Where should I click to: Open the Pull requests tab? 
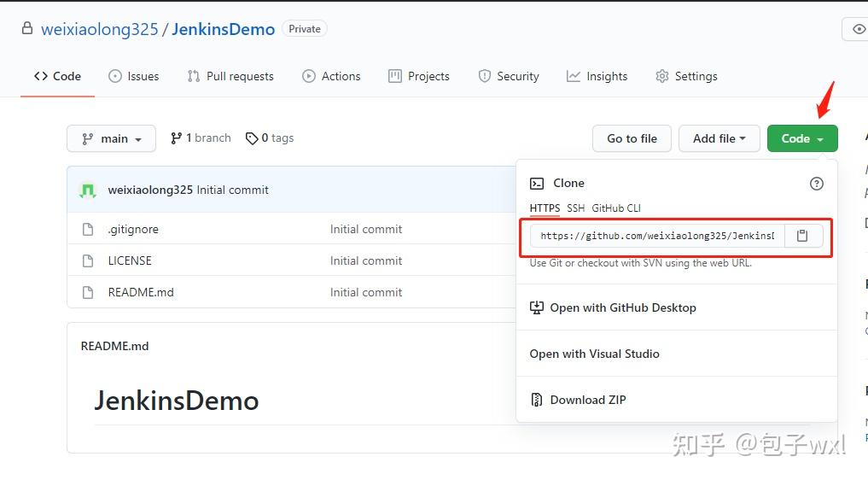(230, 77)
